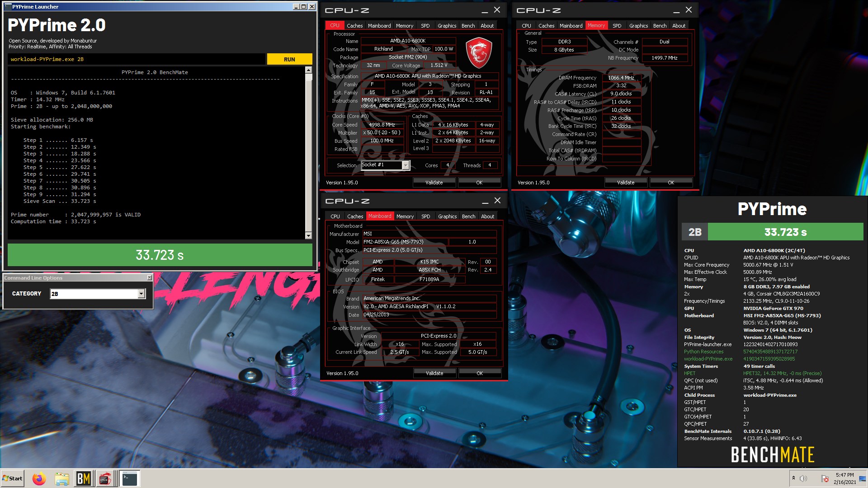Click Validate in the Memory CPU-Z window
The height and width of the screenshot is (488, 868).
coord(626,183)
